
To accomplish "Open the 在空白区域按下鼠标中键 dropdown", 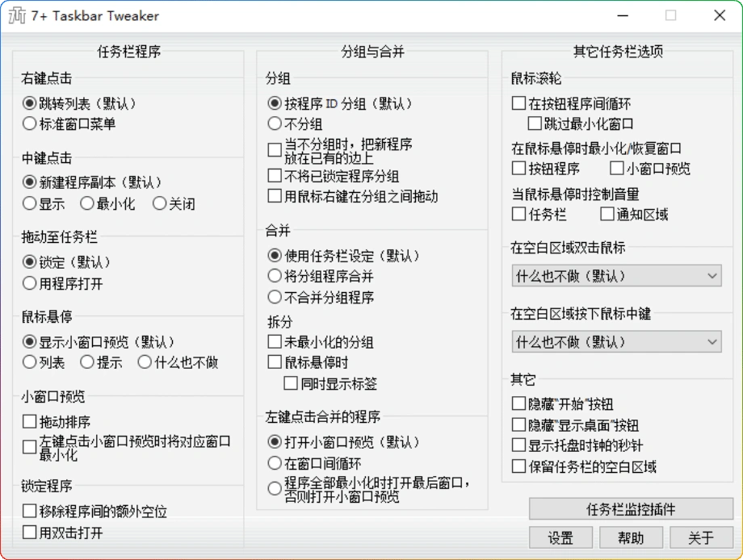I will click(616, 342).
